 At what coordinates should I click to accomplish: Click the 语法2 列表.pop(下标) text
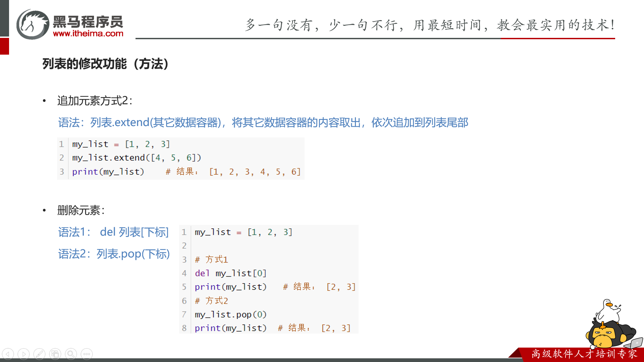point(114,254)
